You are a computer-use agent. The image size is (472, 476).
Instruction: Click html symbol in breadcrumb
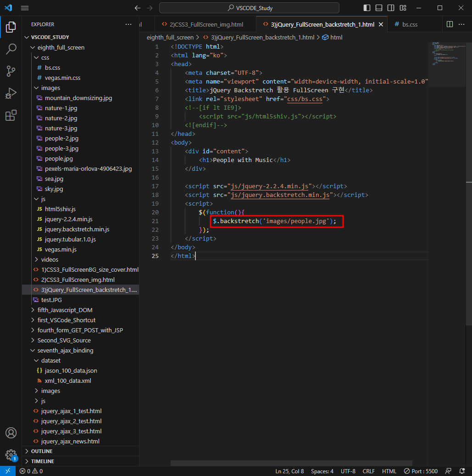[332, 37]
